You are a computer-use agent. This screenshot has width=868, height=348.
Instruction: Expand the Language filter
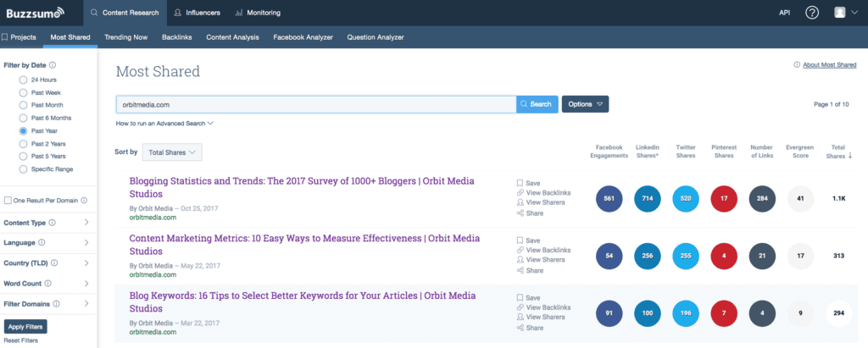[86, 243]
